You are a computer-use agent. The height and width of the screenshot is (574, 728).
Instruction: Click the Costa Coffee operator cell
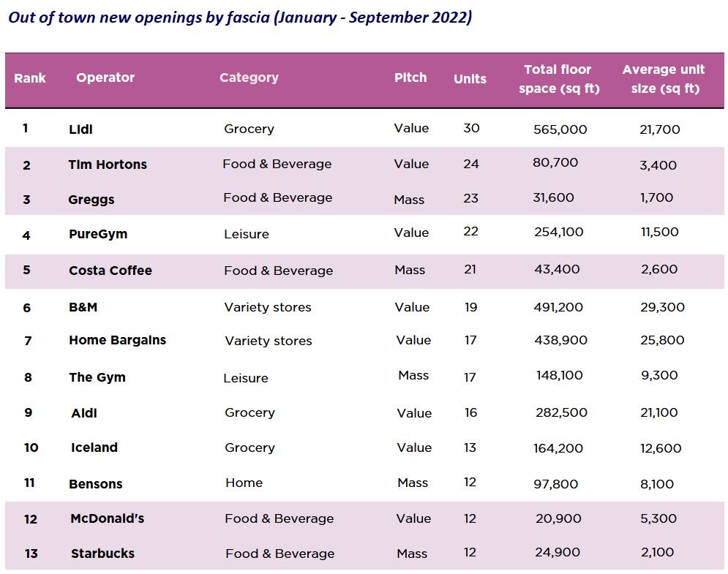(x=110, y=271)
